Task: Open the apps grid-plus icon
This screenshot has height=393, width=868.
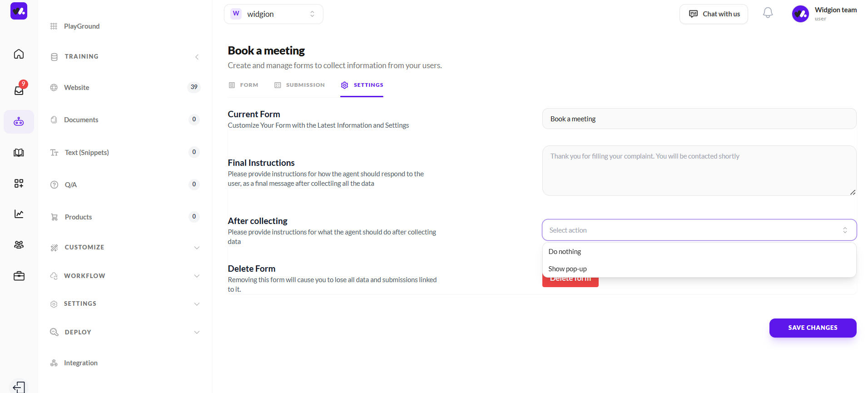Action: (19, 183)
